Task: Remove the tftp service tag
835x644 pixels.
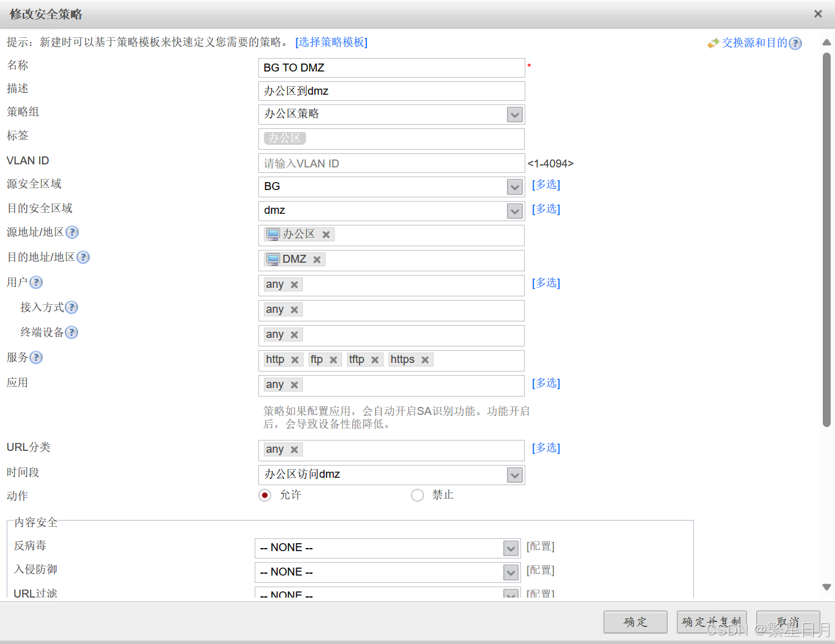Action: [375, 360]
